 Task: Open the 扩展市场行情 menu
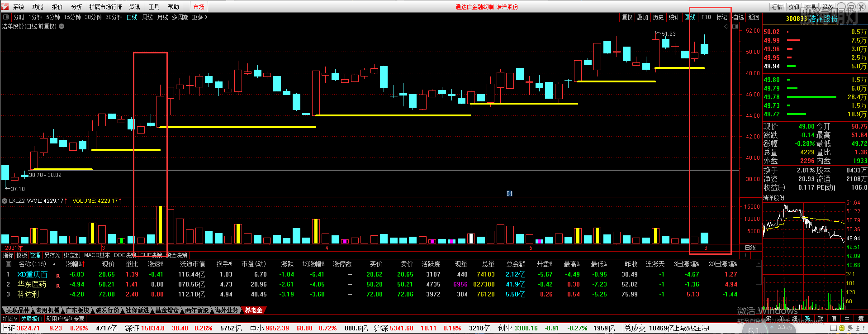click(x=106, y=7)
